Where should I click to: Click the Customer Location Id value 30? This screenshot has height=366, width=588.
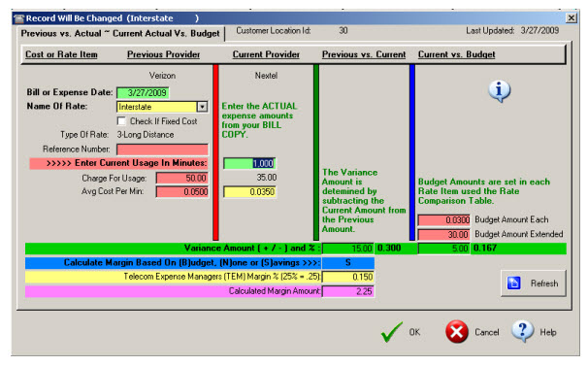(x=343, y=31)
